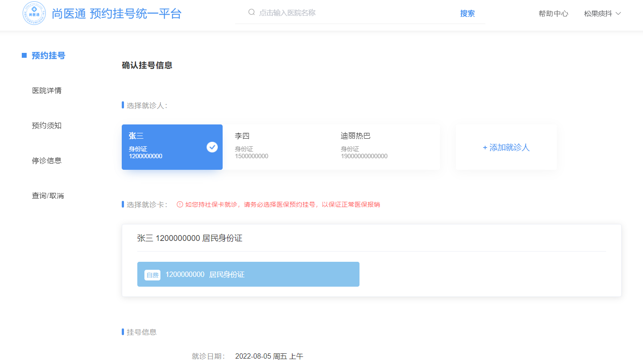Open 预约须知 in sidebar
This screenshot has height=364, width=643.
pyautogui.click(x=47, y=126)
